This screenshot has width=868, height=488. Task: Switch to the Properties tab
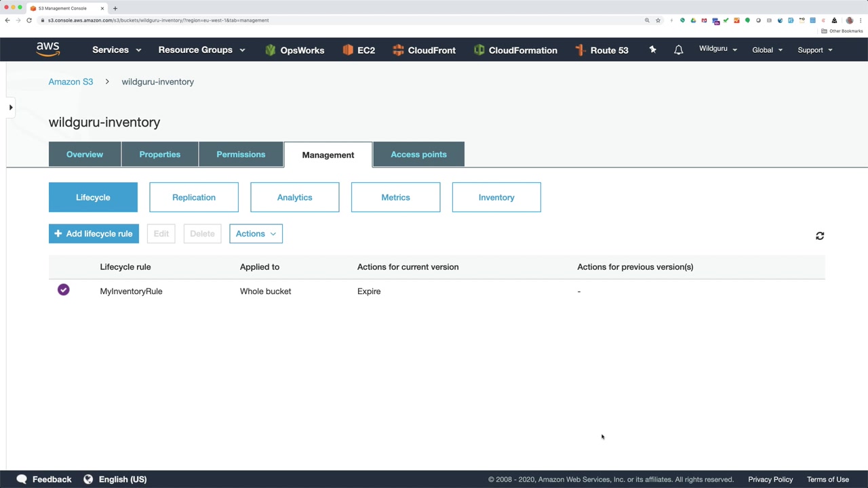click(160, 155)
